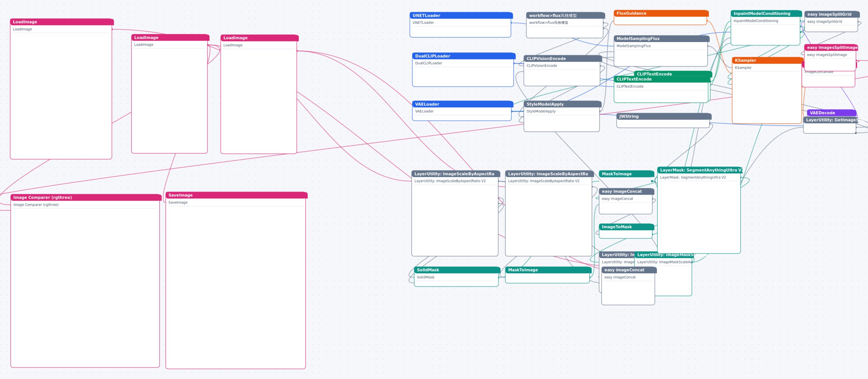868x379 pixels.
Task: Select the ImageToMask node header
Action: [x=626, y=227]
